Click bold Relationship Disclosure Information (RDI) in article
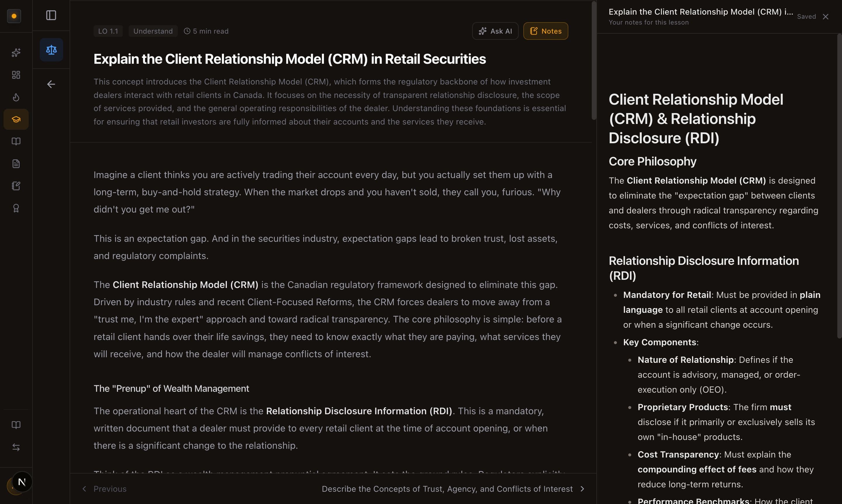 [x=359, y=411]
